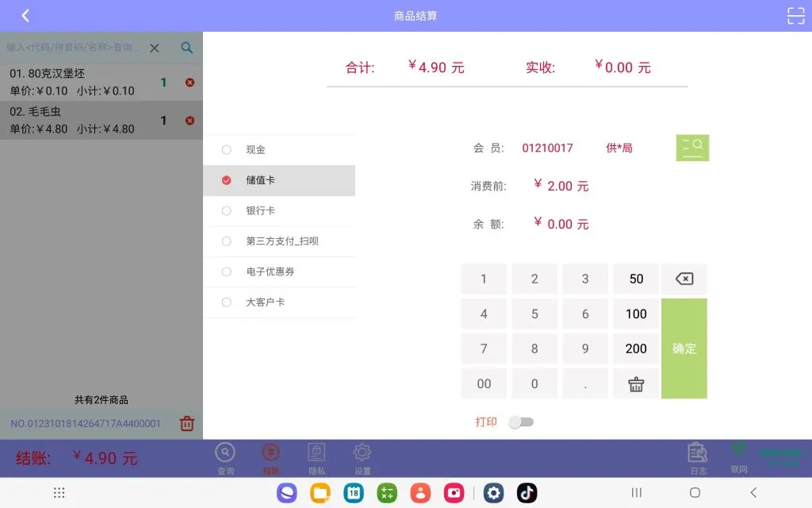Screen dimensions: 812x508
Task: Clear search text with the X icon
Action: (x=155, y=48)
